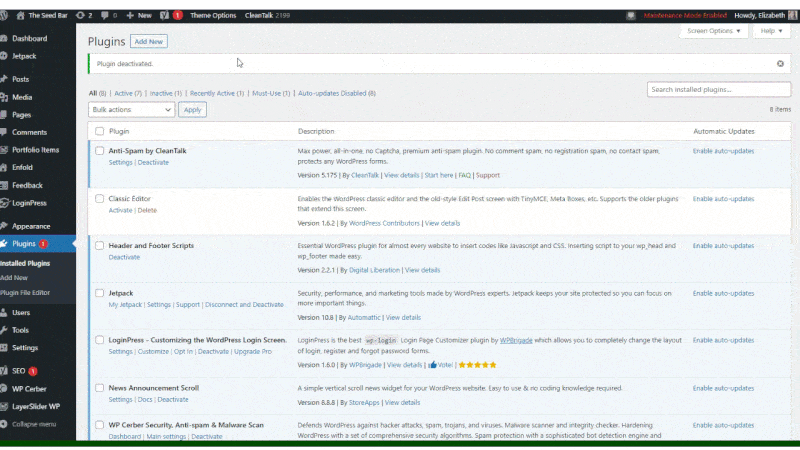This screenshot has height=450, width=800.
Task: Open WPBrigade link in LoginPress description
Action: pyautogui.click(x=516, y=340)
